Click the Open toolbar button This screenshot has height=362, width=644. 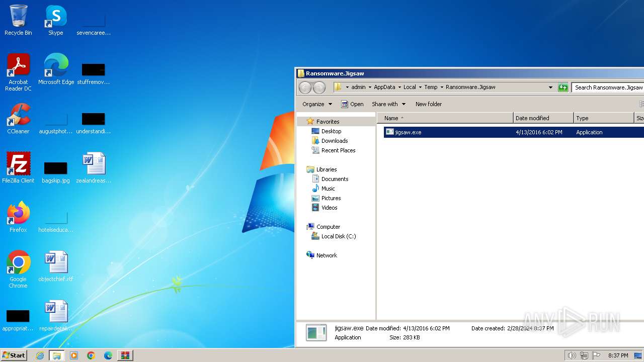[x=352, y=104]
